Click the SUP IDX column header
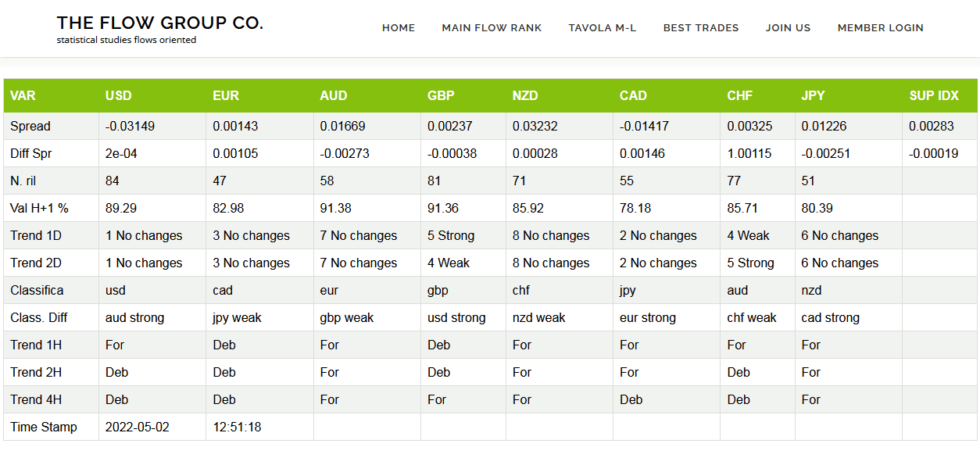This screenshot has width=980, height=465. [933, 96]
